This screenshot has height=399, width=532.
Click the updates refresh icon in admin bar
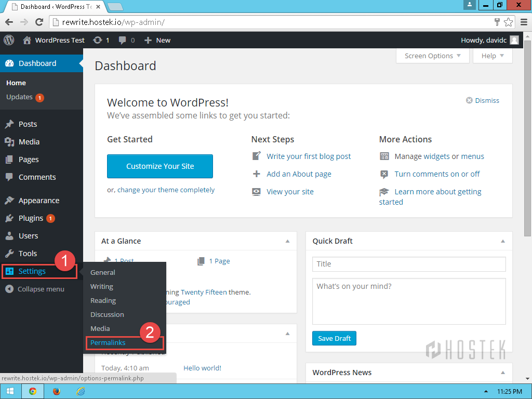(98, 40)
